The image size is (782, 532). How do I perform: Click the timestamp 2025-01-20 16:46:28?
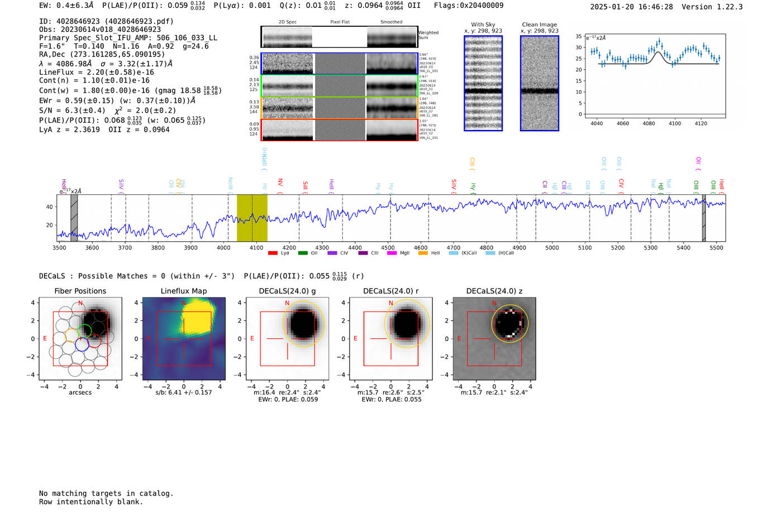click(632, 7)
